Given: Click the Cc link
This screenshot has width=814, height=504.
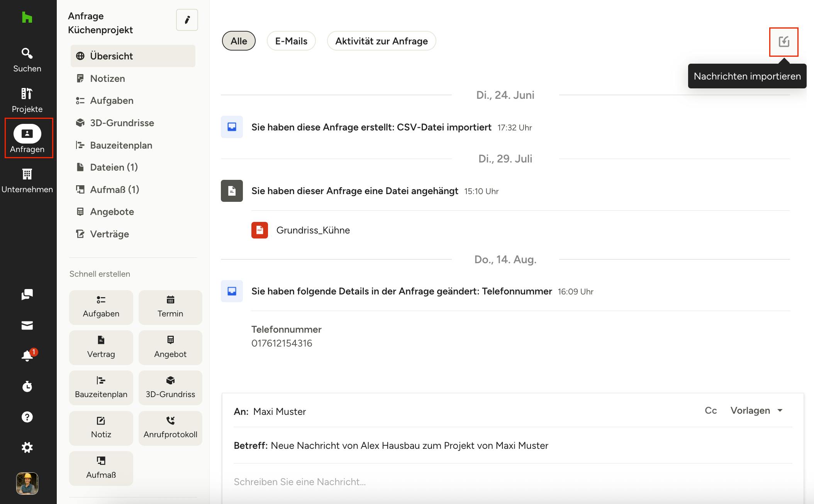Looking at the screenshot, I should click(711, 411).
